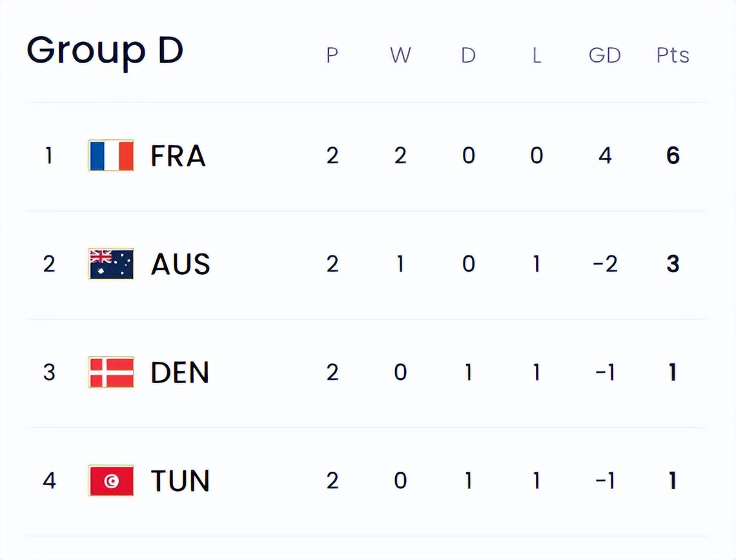
Task: Click the Tunisia flag icon
Action: 111,481
